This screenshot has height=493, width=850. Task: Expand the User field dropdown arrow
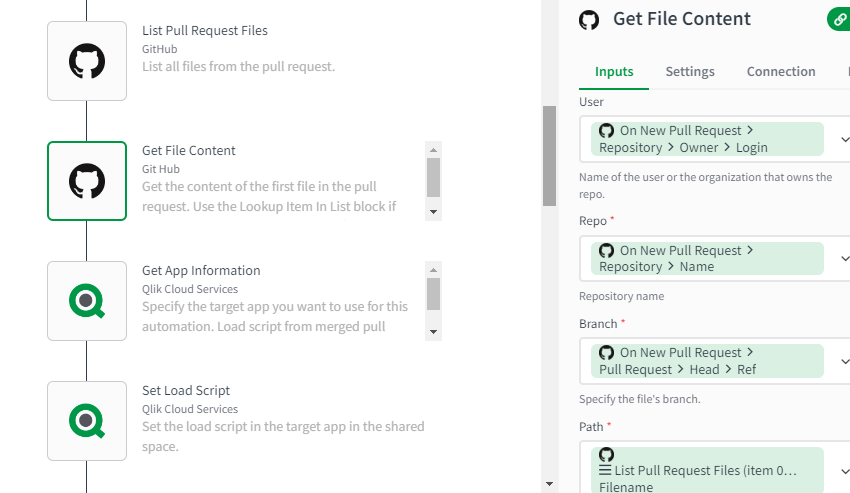click(x=844, y=139)
